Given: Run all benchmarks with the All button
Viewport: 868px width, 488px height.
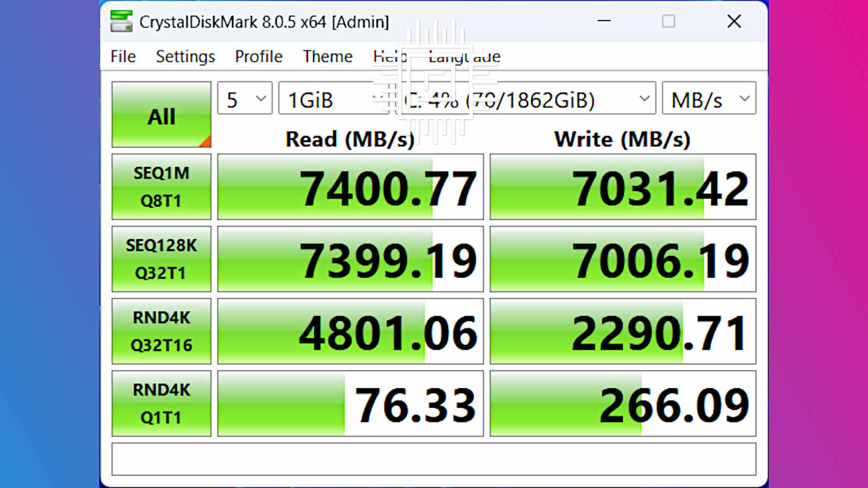Looking at the screenshot, I should [x=161, y=114].
